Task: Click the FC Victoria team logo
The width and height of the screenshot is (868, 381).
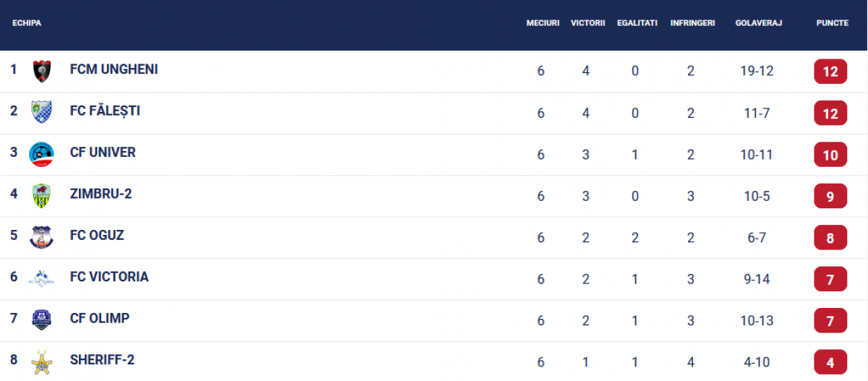Action: [41, 278]
